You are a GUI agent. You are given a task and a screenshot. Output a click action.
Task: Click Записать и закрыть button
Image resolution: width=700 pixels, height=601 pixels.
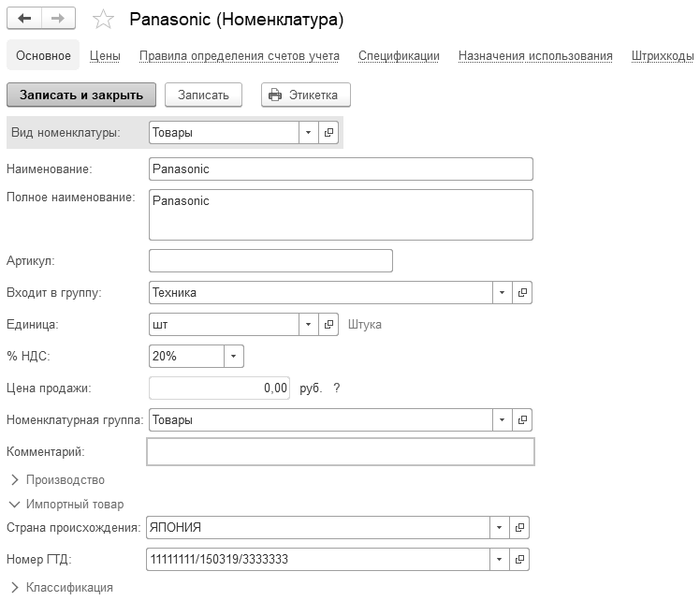click(x=81, y=95)
